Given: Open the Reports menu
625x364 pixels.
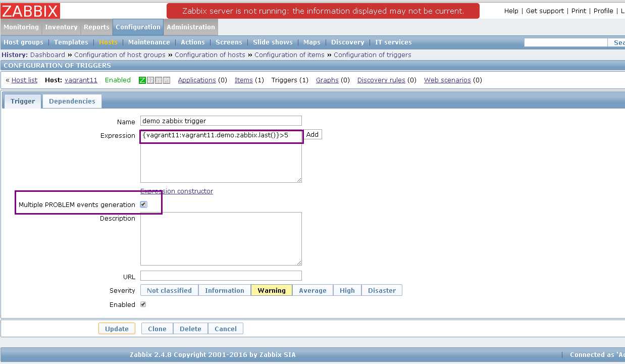Looking at the screenshot, I should [96, 27].
